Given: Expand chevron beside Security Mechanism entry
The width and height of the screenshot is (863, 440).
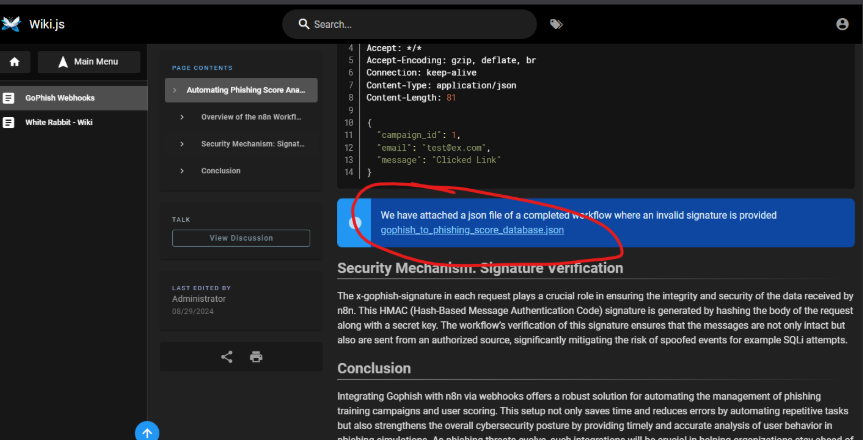Looking at the screenshot, I should 182,144.
